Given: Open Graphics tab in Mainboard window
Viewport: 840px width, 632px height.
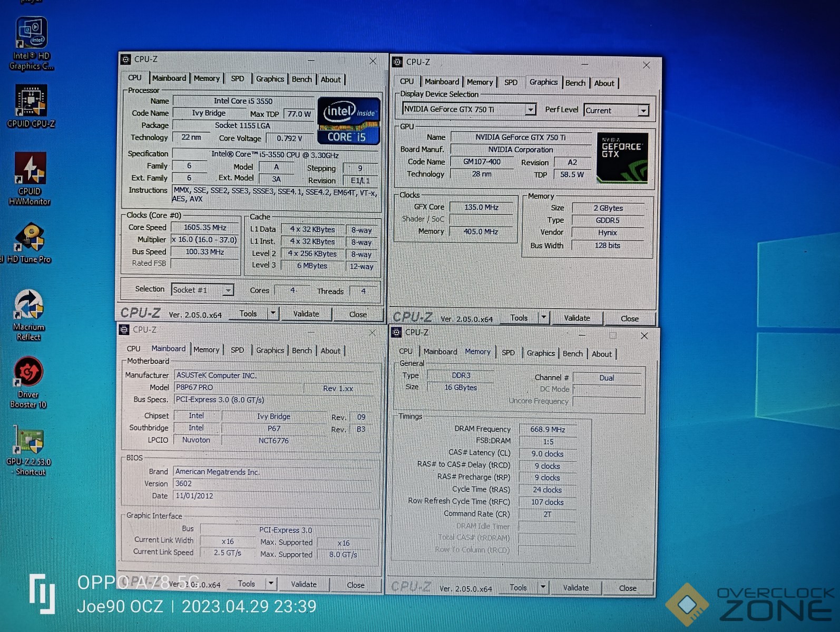Looking at the screenshot, I should coord(270,350).
